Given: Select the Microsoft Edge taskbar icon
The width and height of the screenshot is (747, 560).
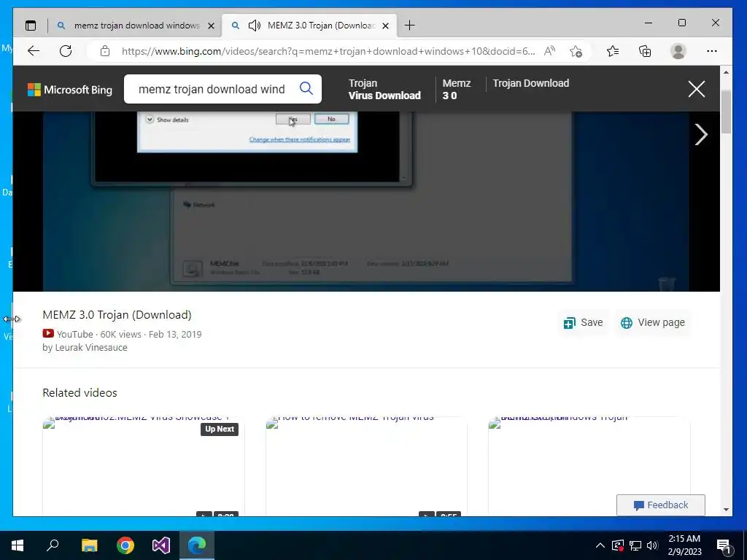Looking at the screenshot, I should click(x=197, y=545).
